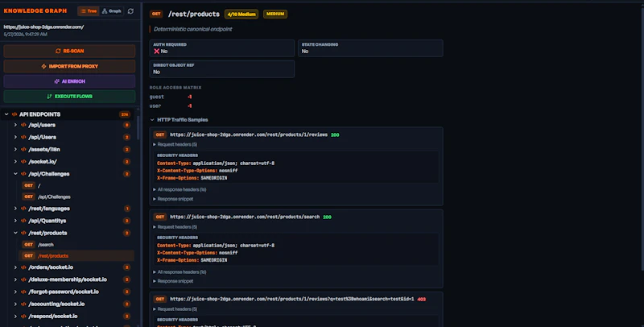This screenshot has width=644, height=327.
Task: Click user row in Role Access Matrix
Action: [x=171, y=106]
